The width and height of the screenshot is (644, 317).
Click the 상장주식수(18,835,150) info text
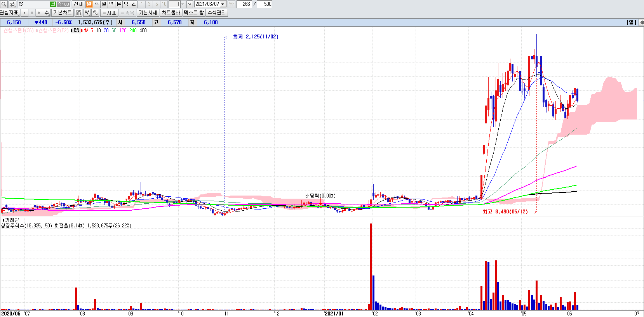click(x=26, y=225)
